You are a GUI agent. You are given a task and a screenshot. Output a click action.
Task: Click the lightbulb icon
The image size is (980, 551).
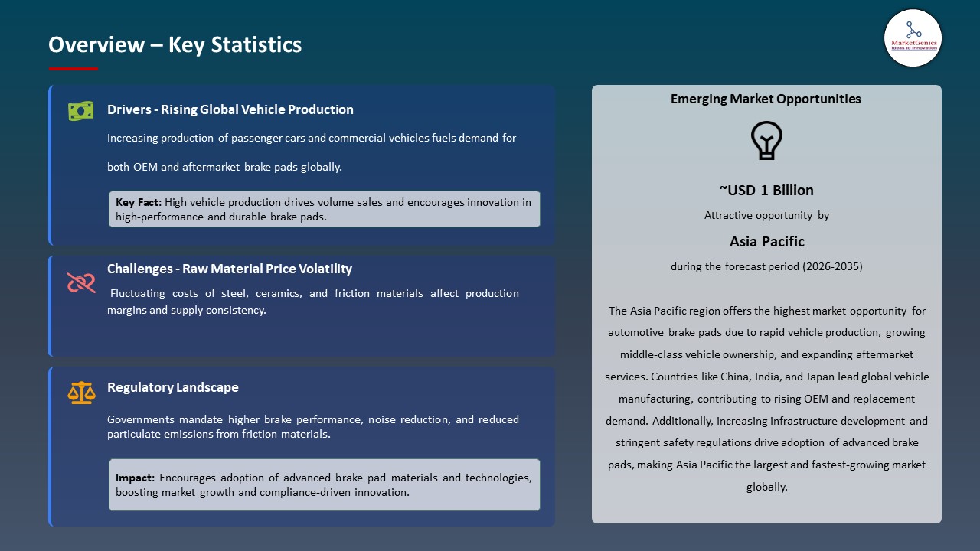(x=766, y=141)
